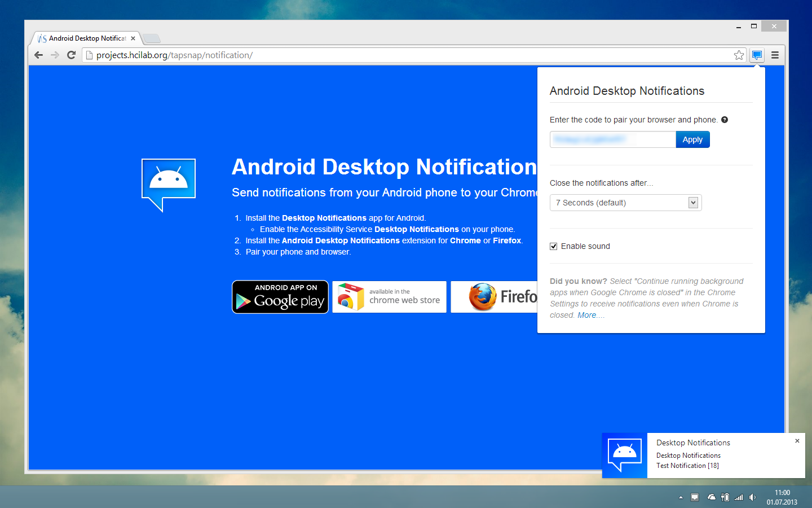Screen dimensions: 812x508
Task: Follow the Firefox link in step 2
Action: (x=507, y=240)
